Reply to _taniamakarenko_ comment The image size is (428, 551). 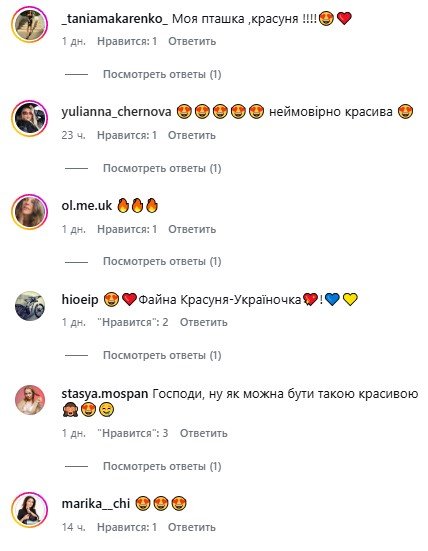click(x=192, y=41)
